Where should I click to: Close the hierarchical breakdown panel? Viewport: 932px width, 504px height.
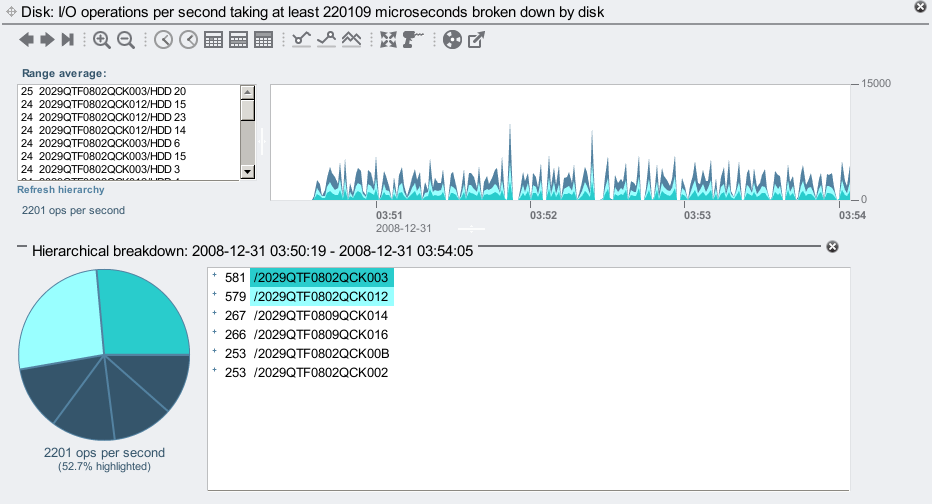click(x=832, y=247)
